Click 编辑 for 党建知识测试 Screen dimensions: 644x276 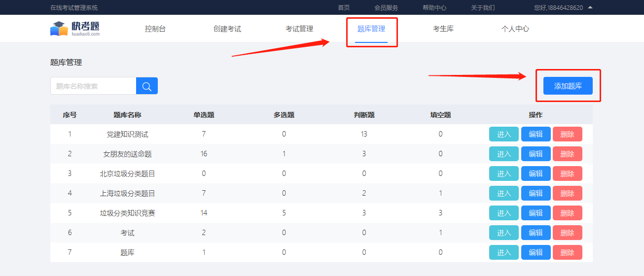point(536,134)
